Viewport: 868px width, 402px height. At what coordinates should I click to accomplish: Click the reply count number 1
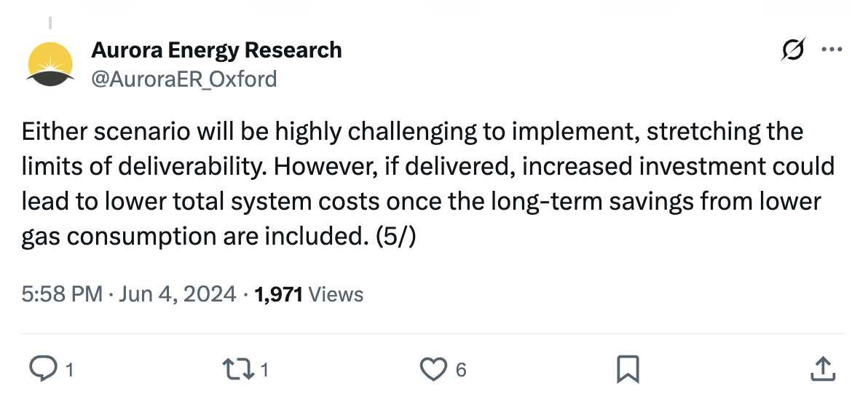click(x=69, y=370)
